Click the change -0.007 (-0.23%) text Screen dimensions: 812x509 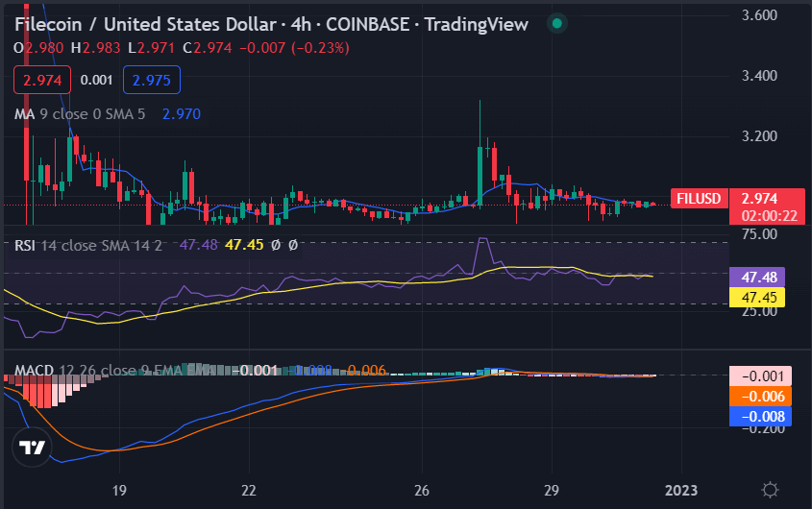click(x=294, y=48)
